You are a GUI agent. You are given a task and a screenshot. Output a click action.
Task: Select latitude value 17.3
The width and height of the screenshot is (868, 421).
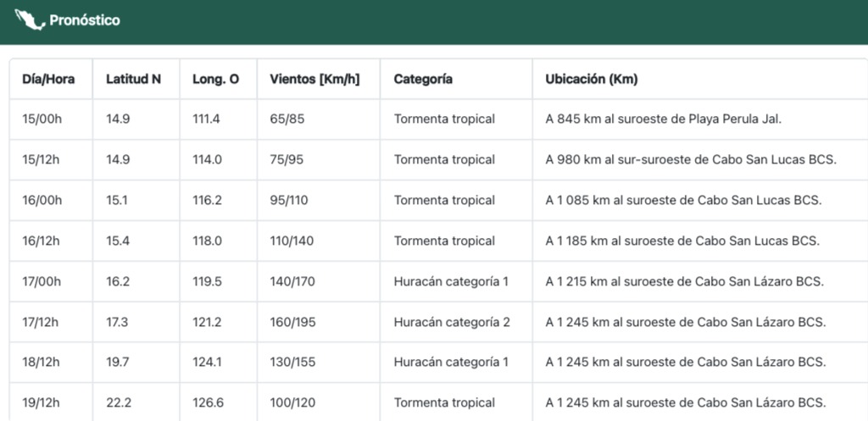pos(117,322)
